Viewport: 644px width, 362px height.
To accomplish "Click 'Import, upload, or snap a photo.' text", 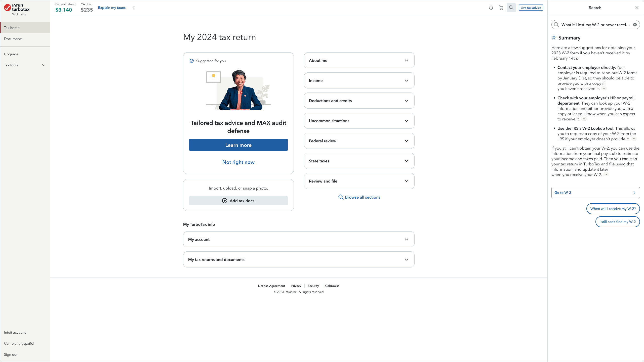I will coord(238,188).
